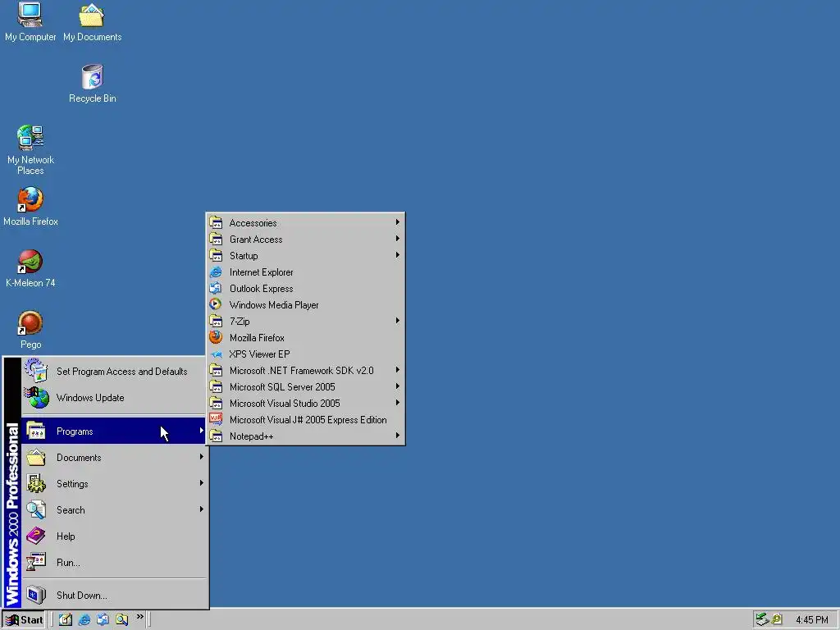Expand the Accessories submenu arrow
Image resolution: width=840 pixels, height=630 pixels.
tap(398, 221)
